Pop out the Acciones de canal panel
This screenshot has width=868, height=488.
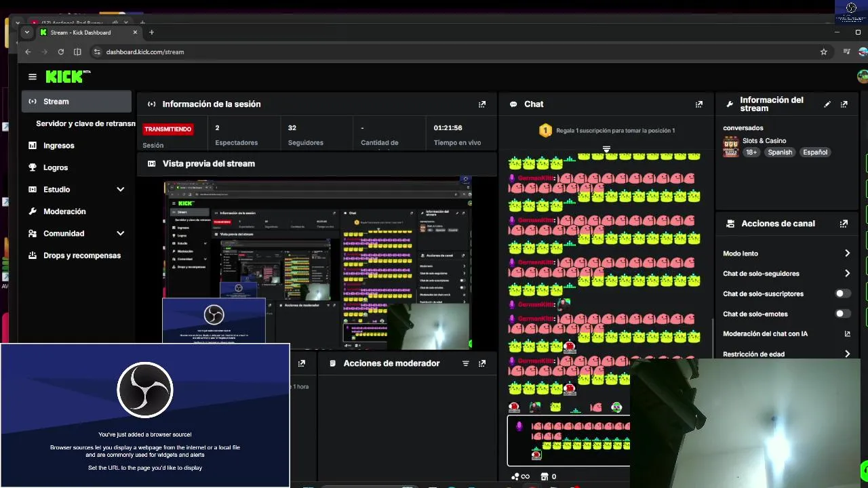pyautogui.click(x=844, y=224)
